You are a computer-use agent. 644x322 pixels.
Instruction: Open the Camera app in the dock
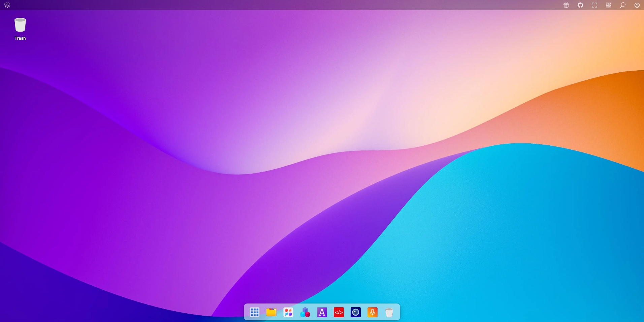tap(356, 312)
